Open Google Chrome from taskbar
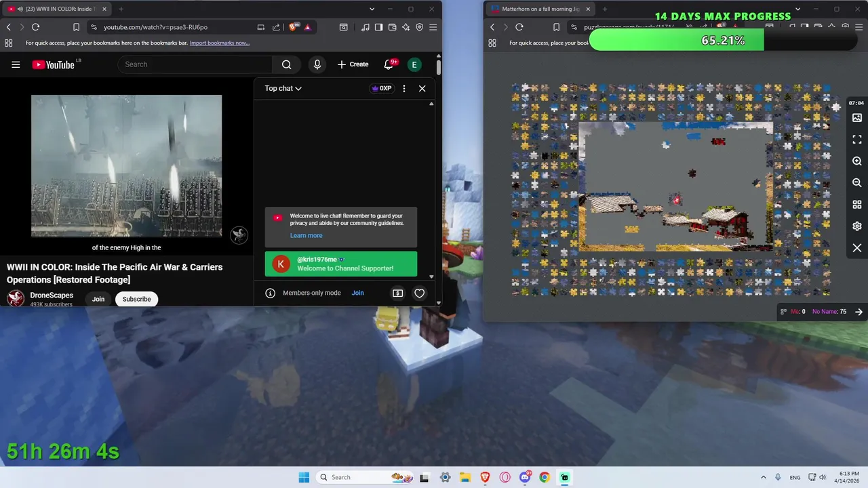This screenshot has width=868, height=488. click(x=545, y=477)
